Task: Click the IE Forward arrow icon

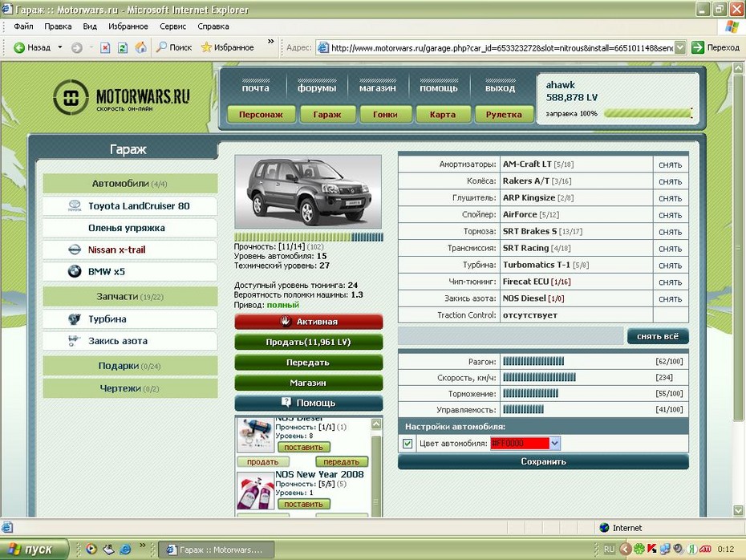Action: [76, 47]
